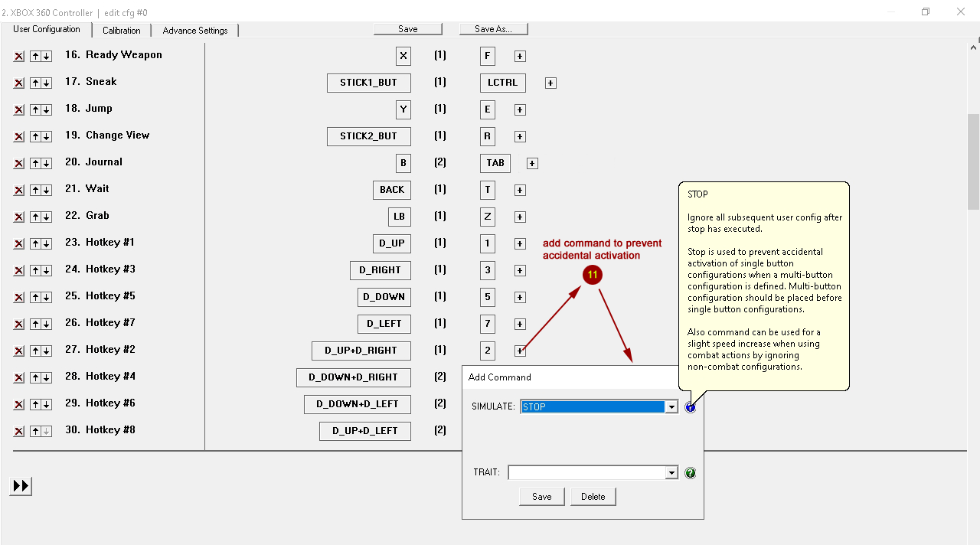The image size is (980, 545).
Task: Open the SIMULATE dropdown list
Action: click(x=671, y=407)
